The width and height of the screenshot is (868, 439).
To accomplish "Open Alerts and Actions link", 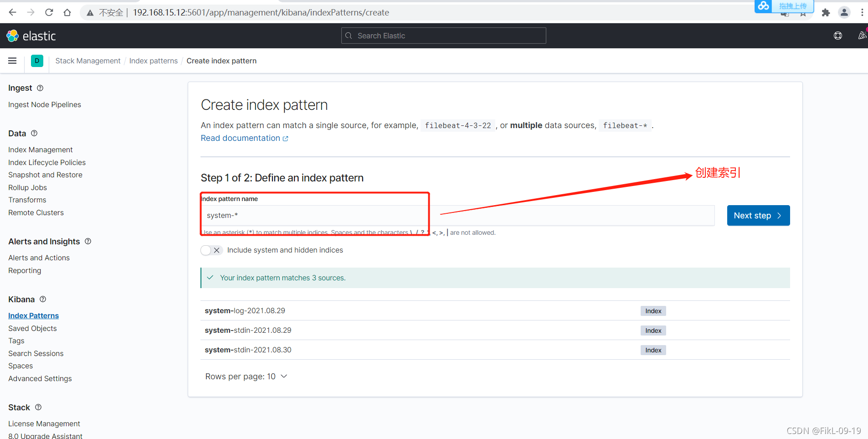I will [39, 258].
